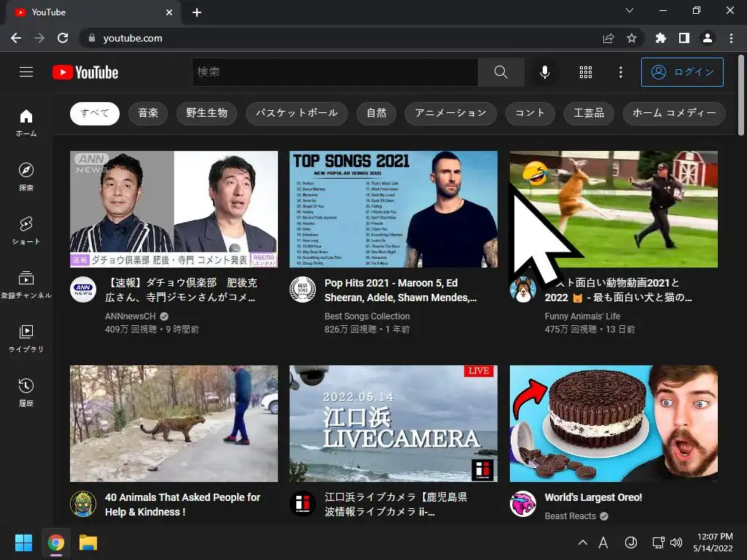Open 登録チャンネル subscriptions in sidebar

(26, 284)
